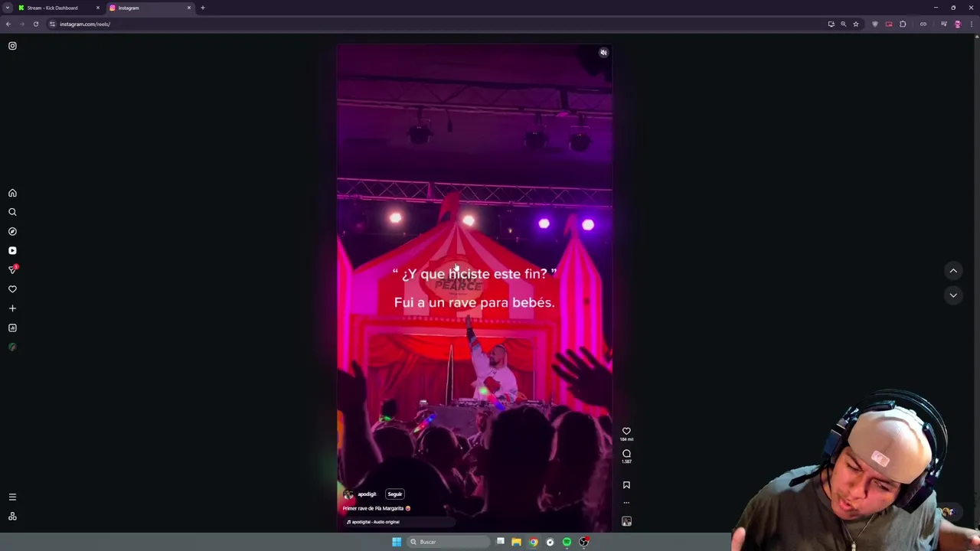This screenshot has width=980, height=551.
Task: Open OBS Studio from the taskbar
Action: coord(583,542)
